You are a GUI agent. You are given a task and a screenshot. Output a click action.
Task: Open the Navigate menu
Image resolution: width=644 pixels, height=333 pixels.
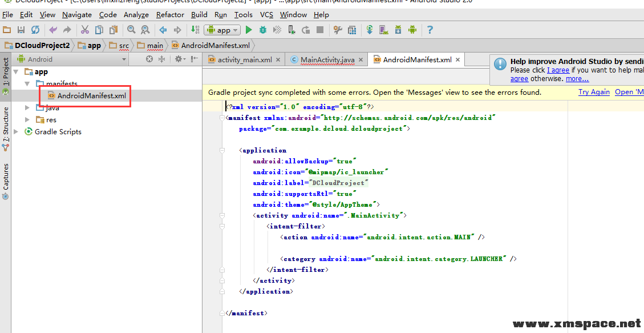click(x=77, y=15)
